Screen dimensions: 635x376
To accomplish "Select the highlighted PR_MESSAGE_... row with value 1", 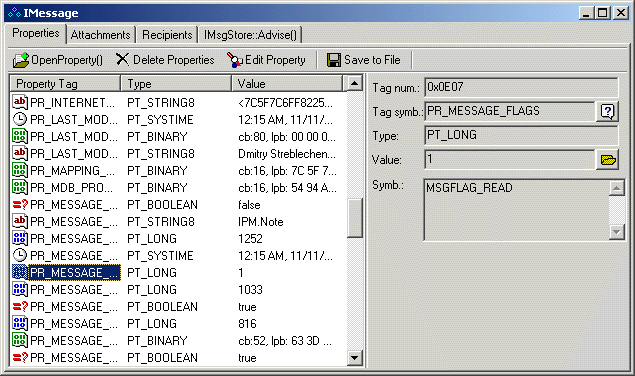I will [x=178, y=272].
